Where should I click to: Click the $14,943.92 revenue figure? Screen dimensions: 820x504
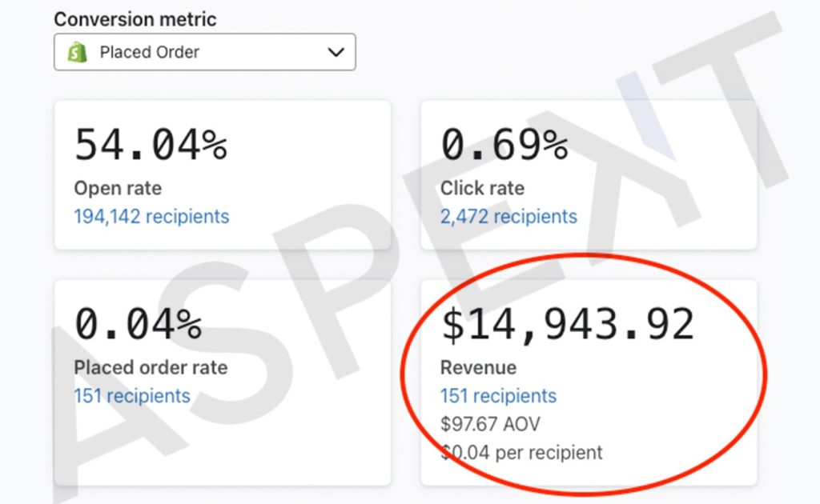(568, 325)
